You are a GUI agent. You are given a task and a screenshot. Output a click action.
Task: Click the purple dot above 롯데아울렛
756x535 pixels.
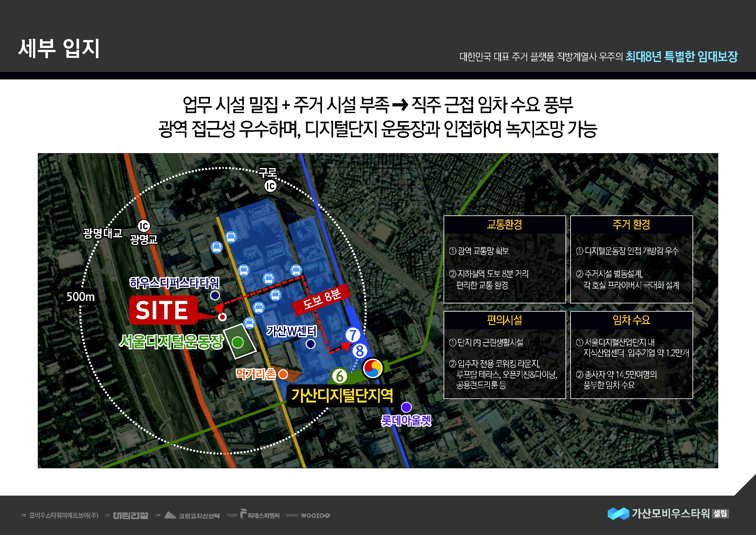click(x=406, y=407)
